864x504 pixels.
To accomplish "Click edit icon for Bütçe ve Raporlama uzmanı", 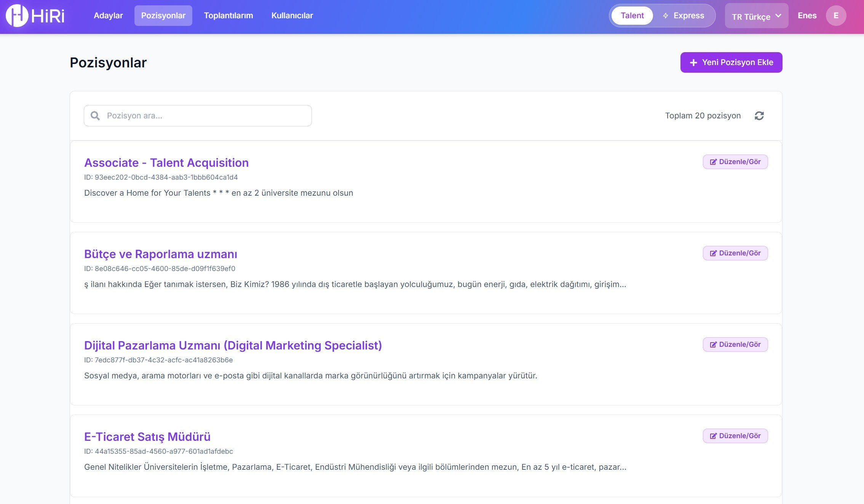I will 713,254.
